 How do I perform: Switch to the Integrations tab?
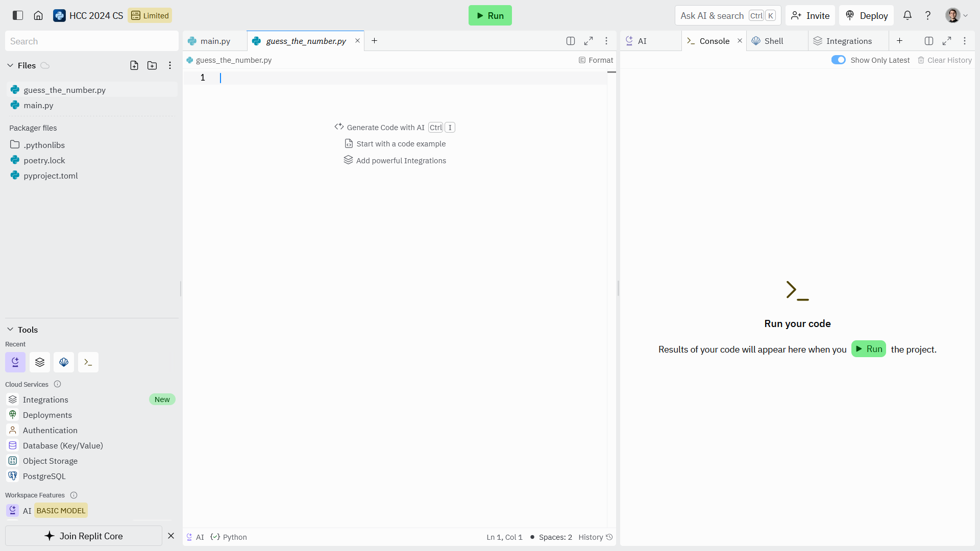point(848,41)
